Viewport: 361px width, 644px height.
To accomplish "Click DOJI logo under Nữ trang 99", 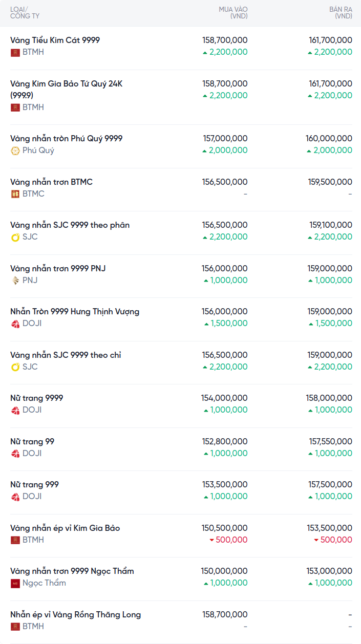I will point(15,454).
